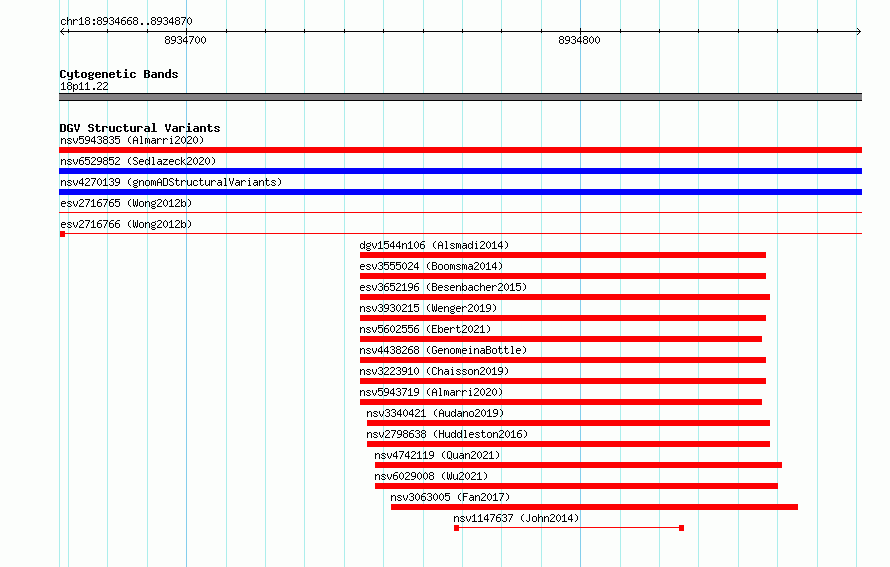Viewport: 890px width, 567px height.
Task: Click the esv2716765 (Wong2012b) label
Action: click(126, 203)
